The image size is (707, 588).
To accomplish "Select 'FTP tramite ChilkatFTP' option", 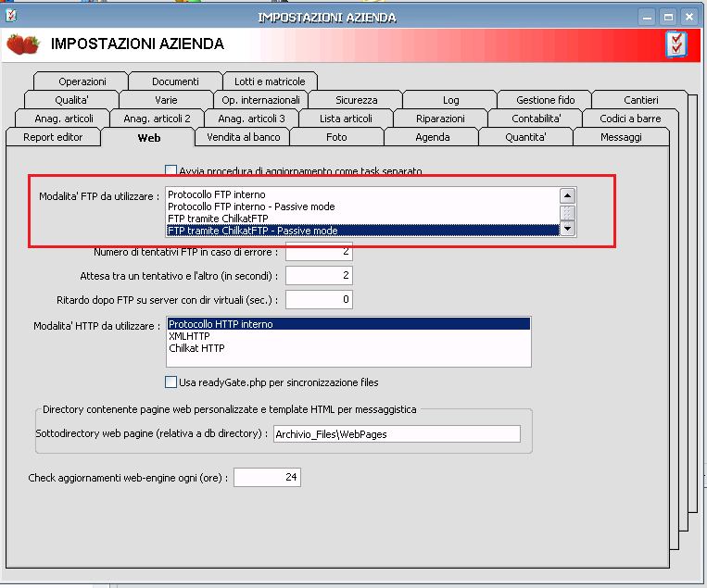I will (362, 219).
